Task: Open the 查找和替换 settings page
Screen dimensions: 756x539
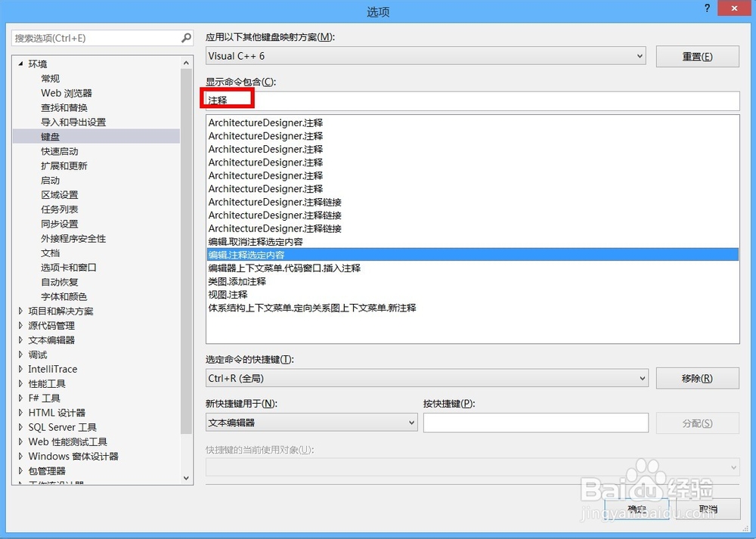Action: pos(64,107)
